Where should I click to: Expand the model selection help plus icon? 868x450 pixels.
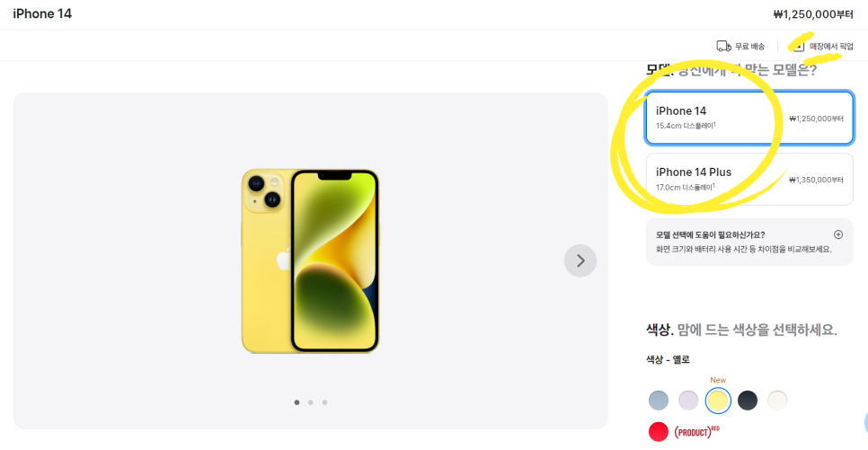point(838,234)
